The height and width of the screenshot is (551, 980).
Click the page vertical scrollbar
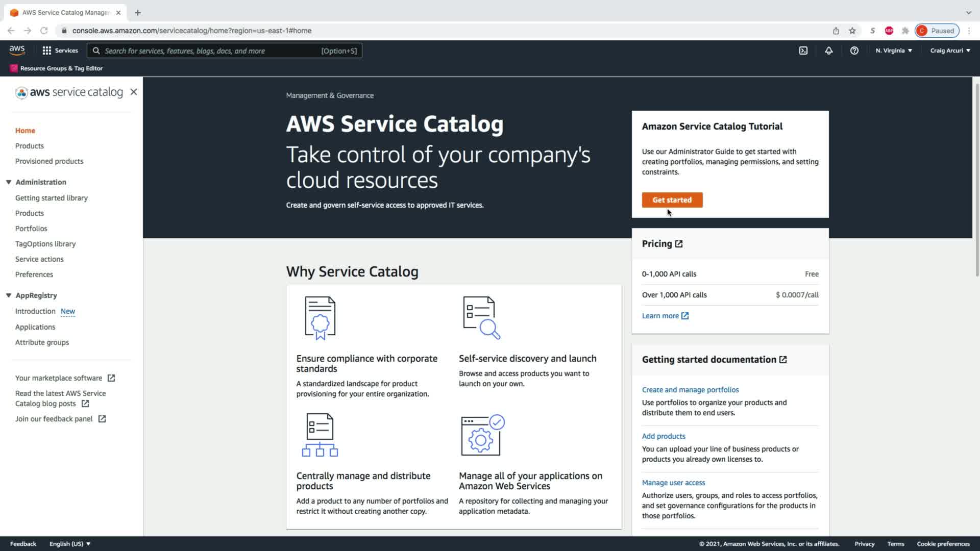coord(976,179)
